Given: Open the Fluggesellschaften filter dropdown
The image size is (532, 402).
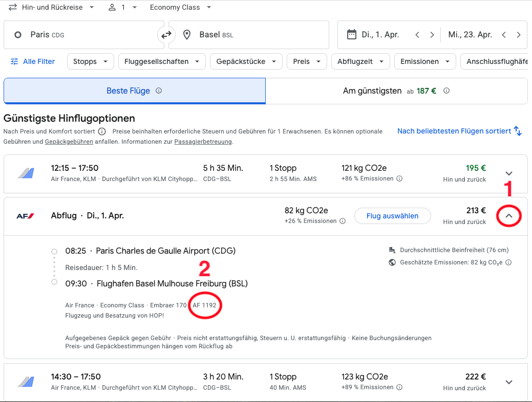Looking at the screenshot, I should [162, 61].
